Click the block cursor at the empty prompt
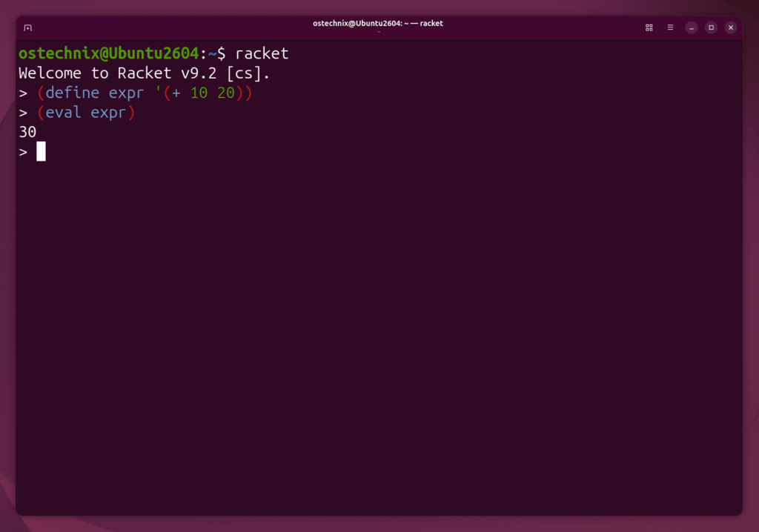This screenshot has height=532, width=759. (42, 151)
